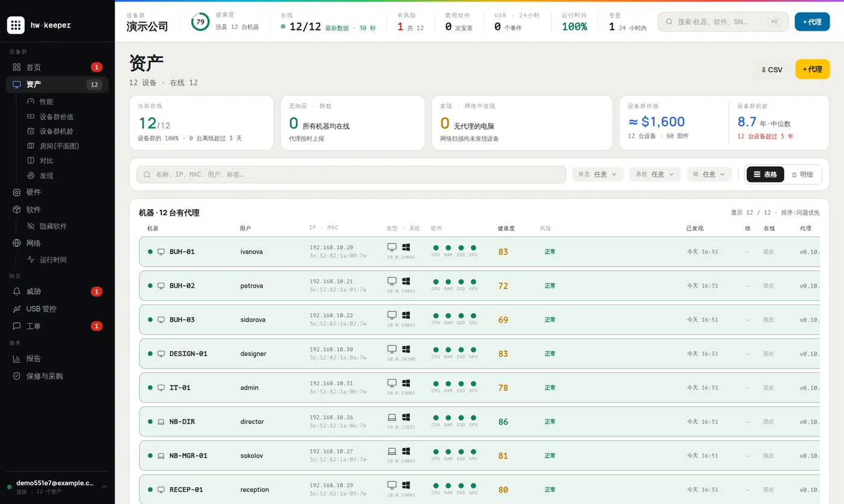Sort by the 机器 column header
Image resolution: width=844 pixels, height=504 pixels.
[x=153, y=228]
